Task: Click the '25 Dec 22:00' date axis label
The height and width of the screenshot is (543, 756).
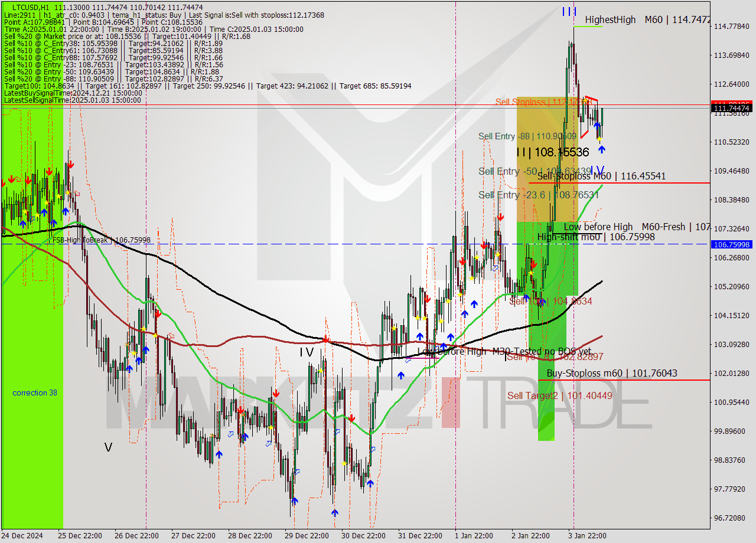Action: [79, 535]
